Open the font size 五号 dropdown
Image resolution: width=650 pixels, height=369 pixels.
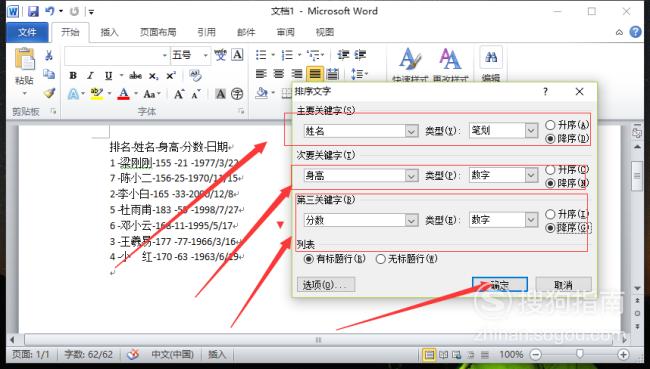pyautogui.click(x=205, y=55)
